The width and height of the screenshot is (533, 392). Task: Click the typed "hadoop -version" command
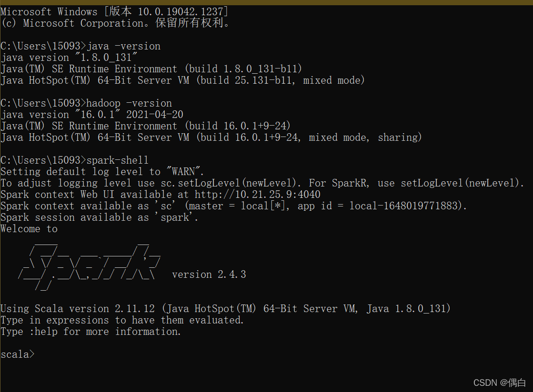(x=129, y=103)
